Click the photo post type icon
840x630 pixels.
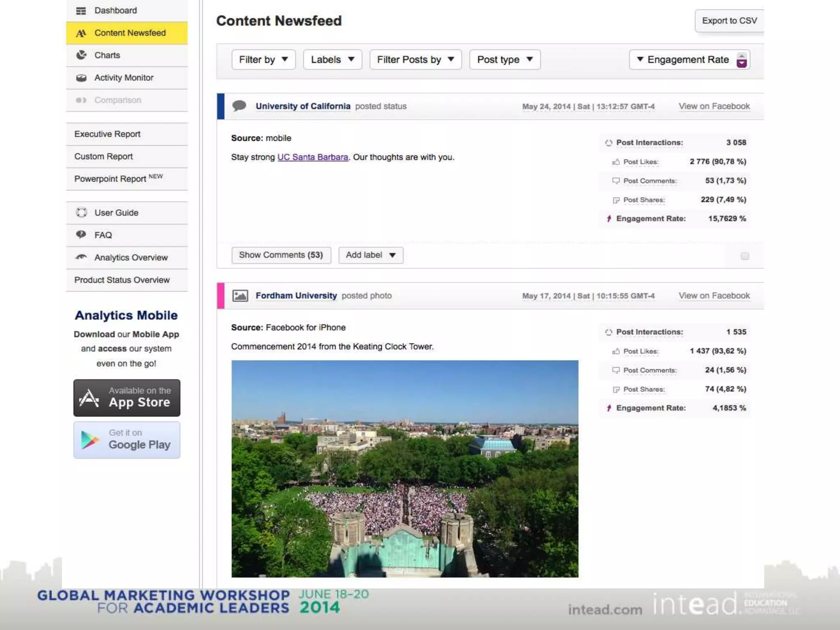[x=240, y=296]
